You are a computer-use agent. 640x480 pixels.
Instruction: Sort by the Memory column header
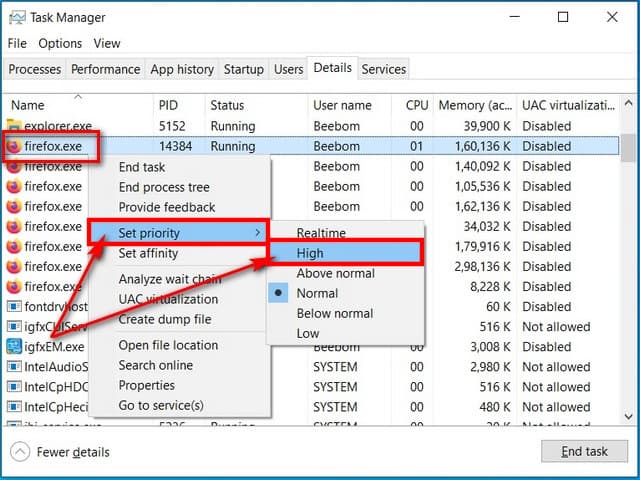(x=475, y=105)
